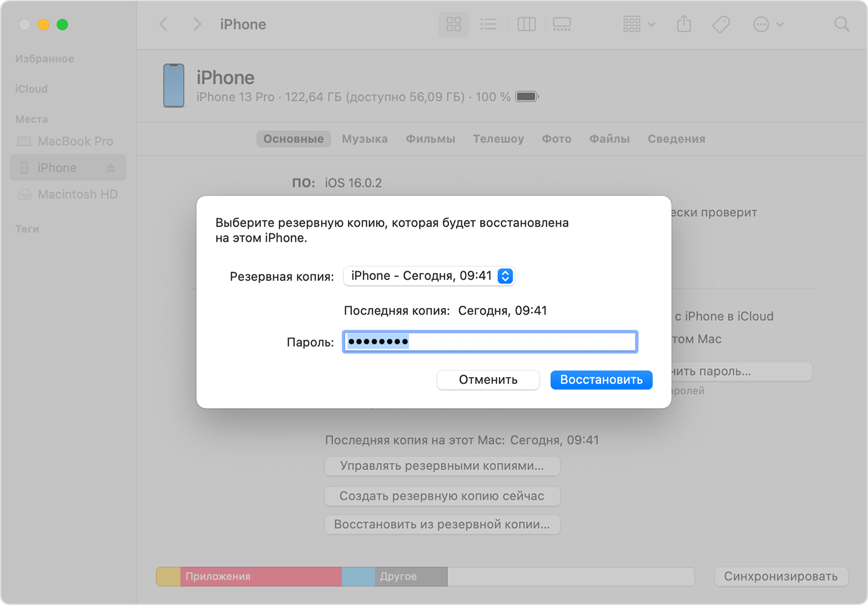Screen dimensions: 868x605
Task: Click Восстановить из резервной копии button
Action: pyautogui.click(x=442, y=524)
